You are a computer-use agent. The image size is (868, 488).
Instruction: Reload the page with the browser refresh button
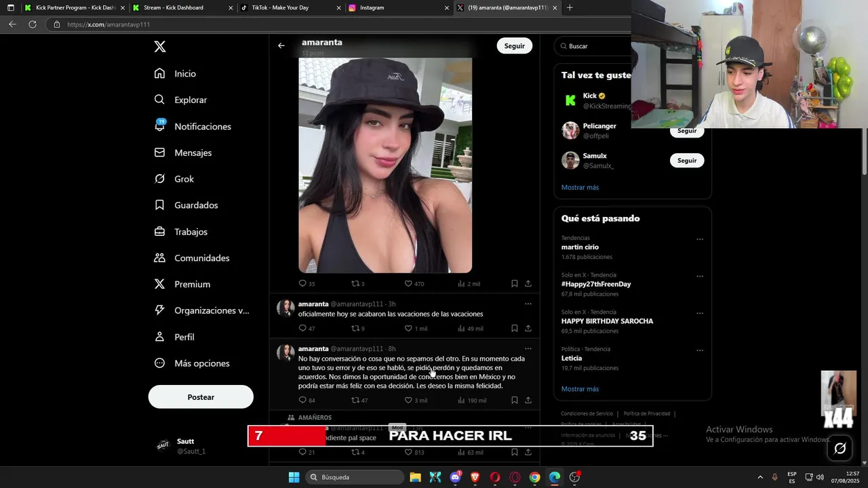point(32,24)
